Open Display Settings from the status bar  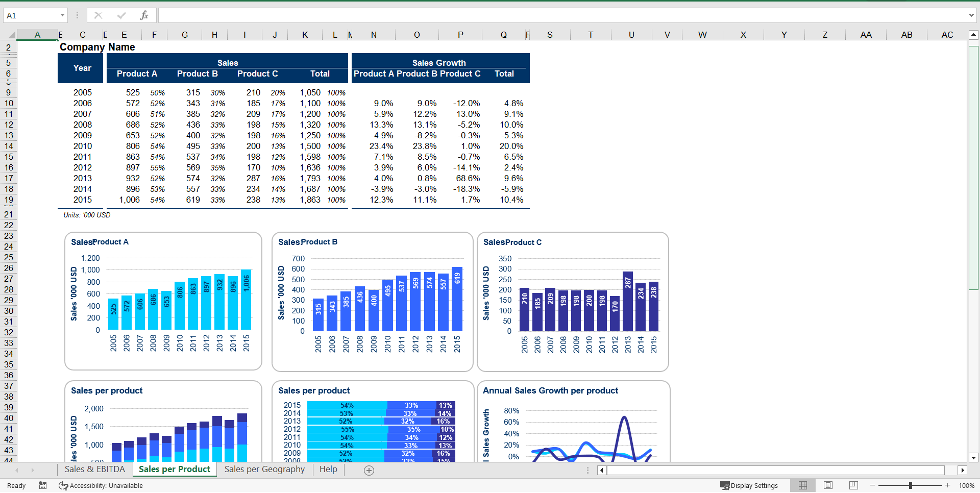coord(749,485)
